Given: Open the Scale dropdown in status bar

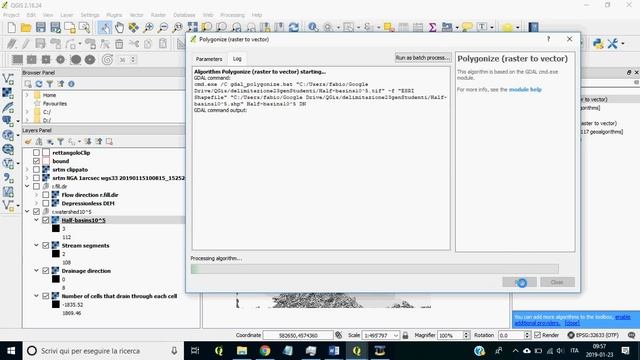Looking at the screenshot, I should 396,335.
